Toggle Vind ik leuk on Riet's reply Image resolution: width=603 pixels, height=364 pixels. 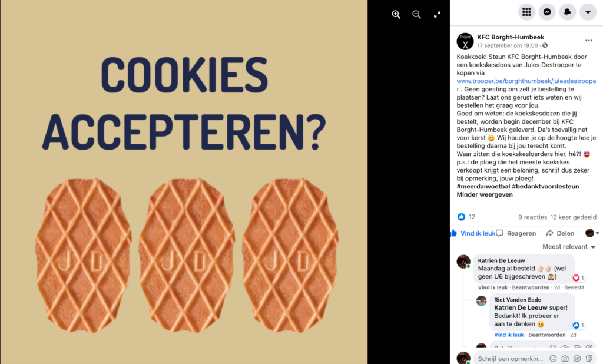pyautogui.click(x=509, y=335)
